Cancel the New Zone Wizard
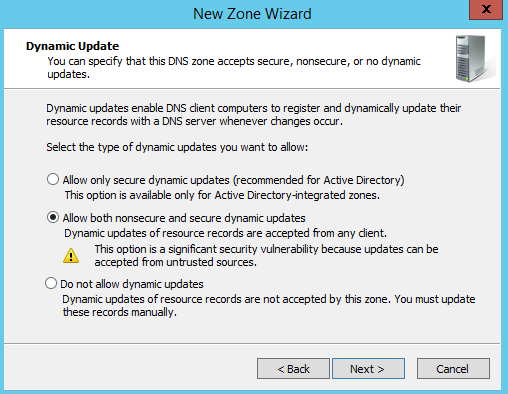 453,369
